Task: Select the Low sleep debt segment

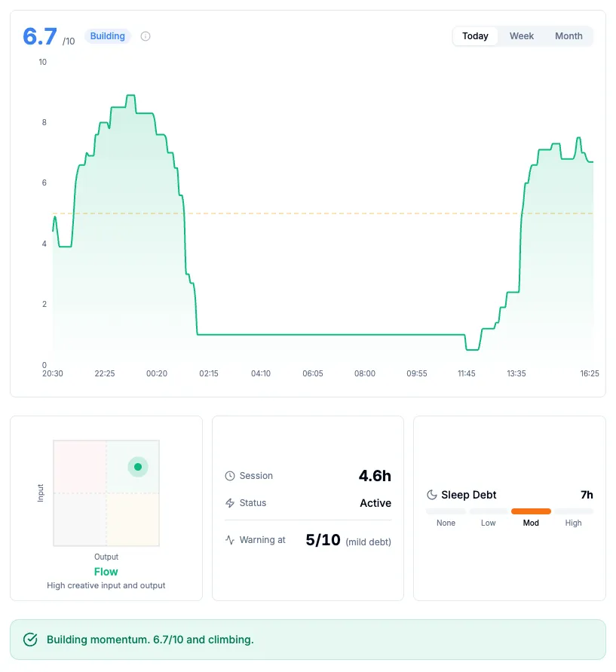Action: click(489, 511)
